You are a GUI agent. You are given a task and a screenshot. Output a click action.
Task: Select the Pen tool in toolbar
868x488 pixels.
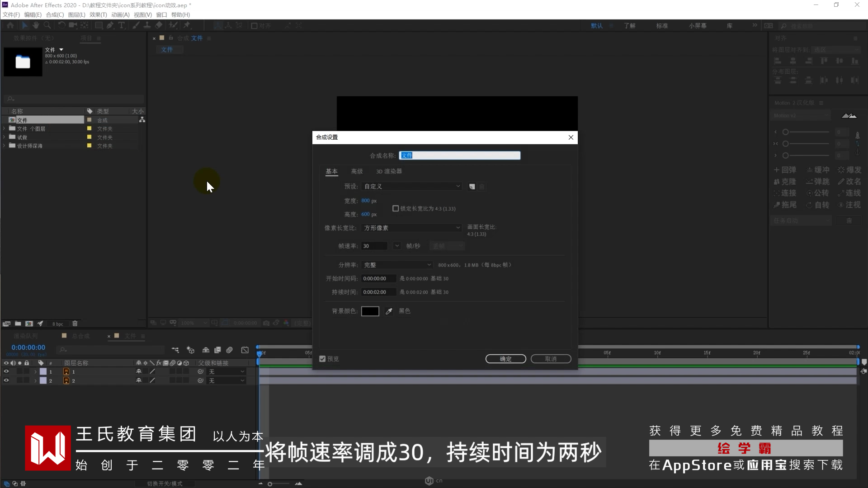coord(110,26)
